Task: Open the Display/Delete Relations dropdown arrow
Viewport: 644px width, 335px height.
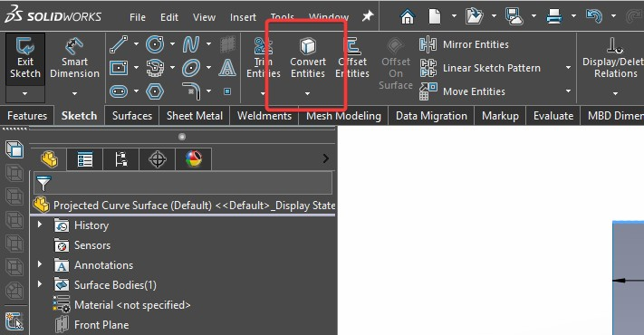Action: pyautogui.click(x=615, y=93)
